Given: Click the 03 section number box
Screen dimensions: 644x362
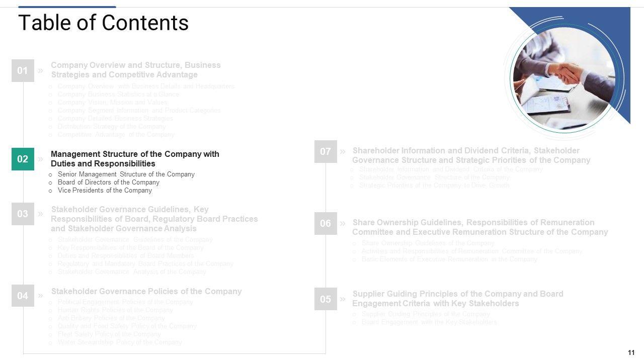Looking at the screenshot, I should [23, 214].
